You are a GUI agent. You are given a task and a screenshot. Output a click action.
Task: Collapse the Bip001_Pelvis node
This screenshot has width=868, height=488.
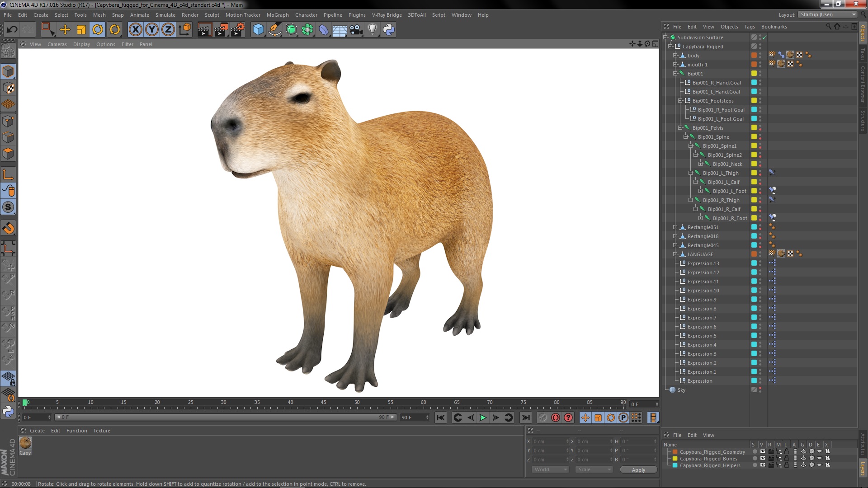[x=680, y=128]
